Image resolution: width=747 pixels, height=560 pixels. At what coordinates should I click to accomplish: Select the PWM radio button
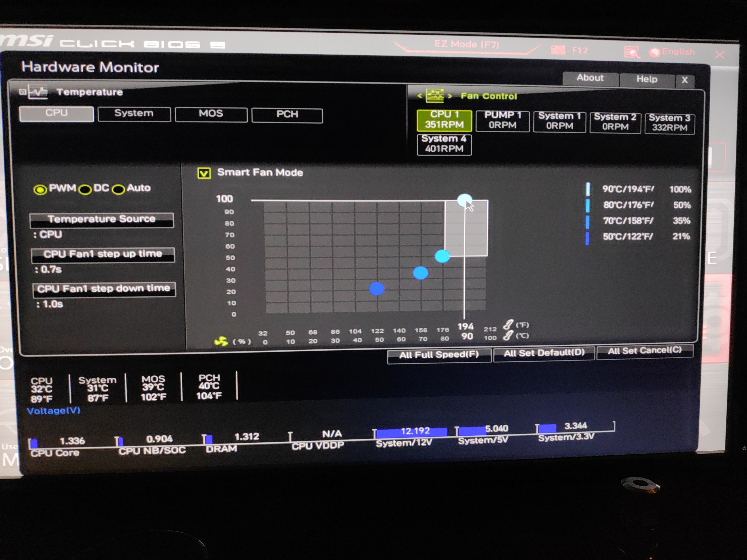pos(40,190)
